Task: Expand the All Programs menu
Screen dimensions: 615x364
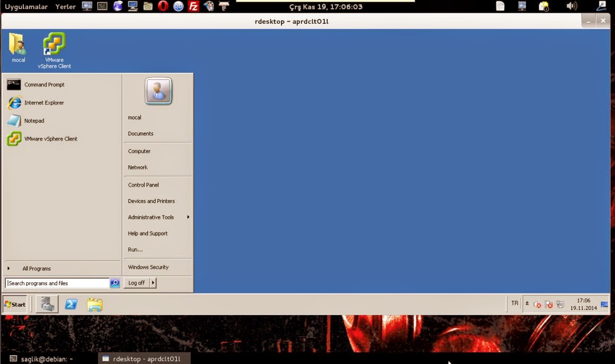Action: coord(36,268)
